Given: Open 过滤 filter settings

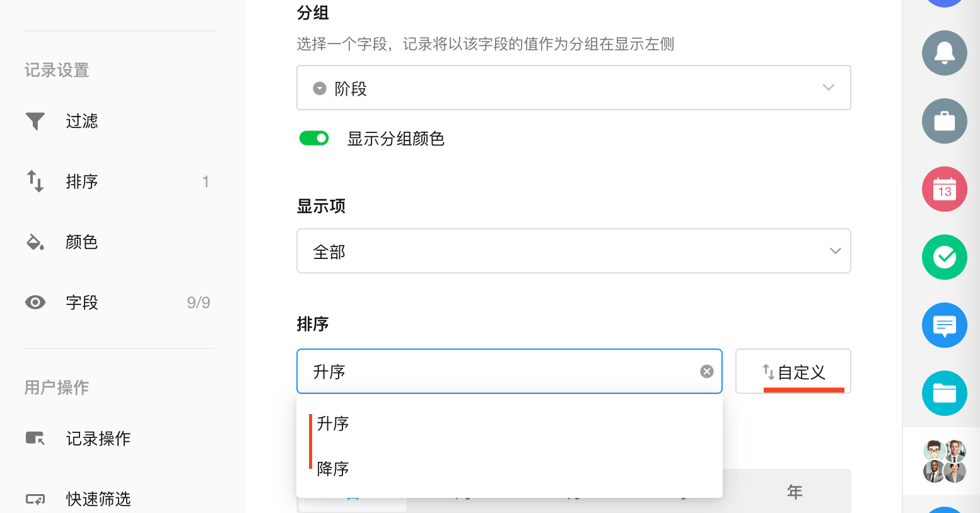Looking at the screenshot, I should (82, 121).
